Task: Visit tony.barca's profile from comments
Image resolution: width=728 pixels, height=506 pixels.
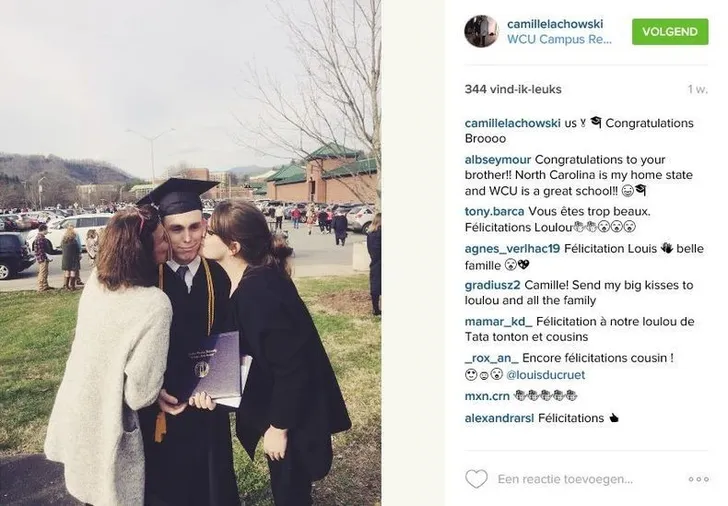Action: 494,212
